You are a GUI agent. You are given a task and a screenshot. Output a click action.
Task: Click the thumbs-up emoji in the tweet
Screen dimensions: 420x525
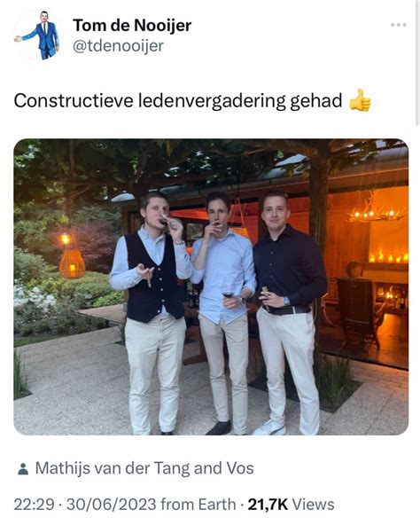click(x=360, y=100)
